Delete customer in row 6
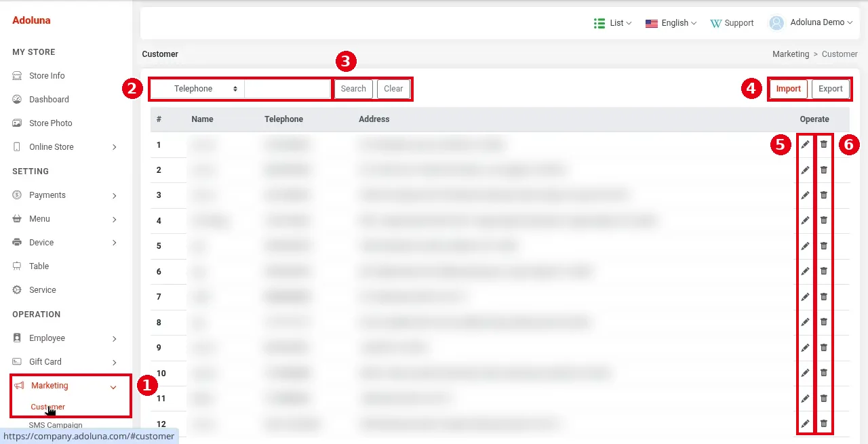868x444 pixels. pyautogui.click(x=824, y=271)
